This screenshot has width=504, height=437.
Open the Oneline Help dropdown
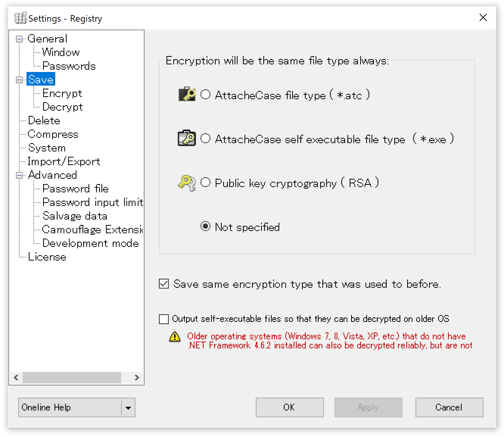(x=128, y=407)
